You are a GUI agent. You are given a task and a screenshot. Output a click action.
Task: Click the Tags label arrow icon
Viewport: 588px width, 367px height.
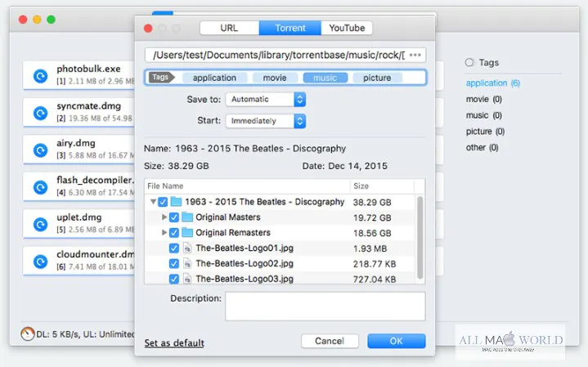point(162,77)
